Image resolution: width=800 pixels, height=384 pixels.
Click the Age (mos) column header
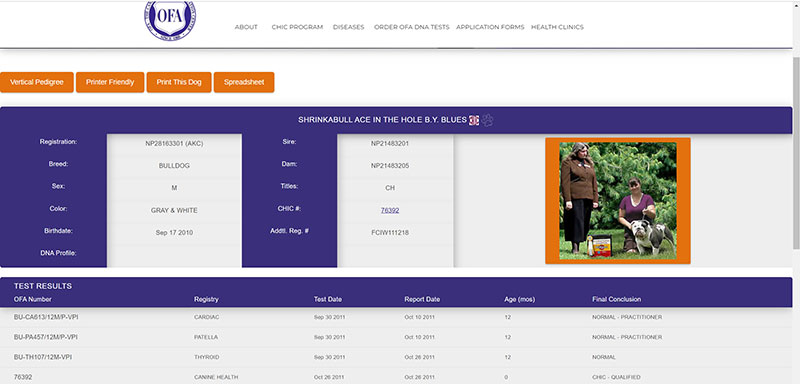click(x=519, y=299)
